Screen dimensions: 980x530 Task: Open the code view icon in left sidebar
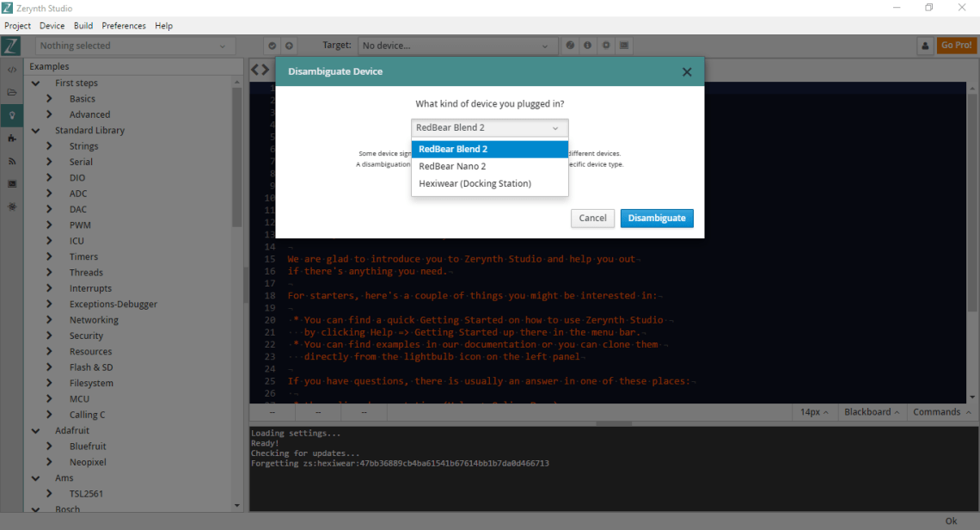point(12,70)
